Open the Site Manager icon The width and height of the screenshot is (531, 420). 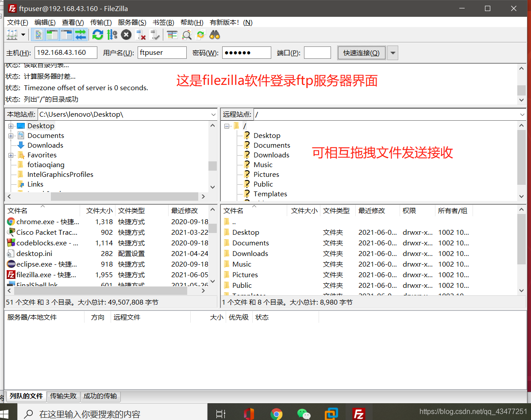pyautogui.click(x=12, y=34)
